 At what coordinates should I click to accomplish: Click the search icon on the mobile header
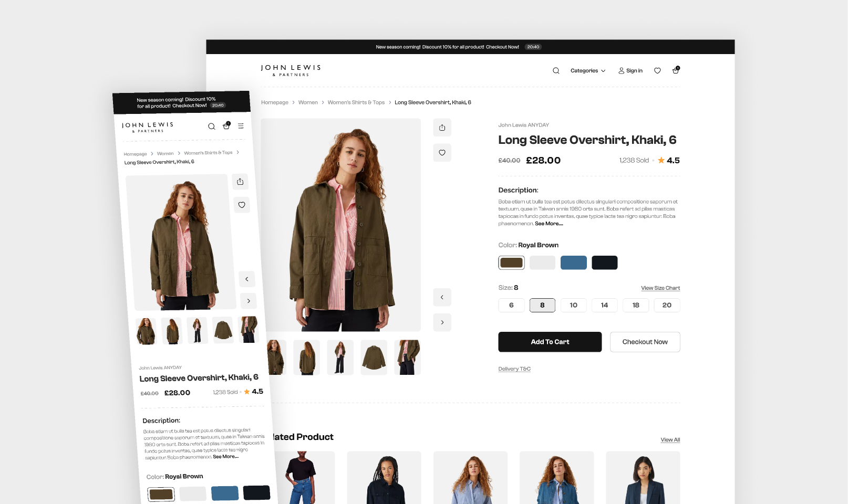pyautogui.click(x=212, y=126)
